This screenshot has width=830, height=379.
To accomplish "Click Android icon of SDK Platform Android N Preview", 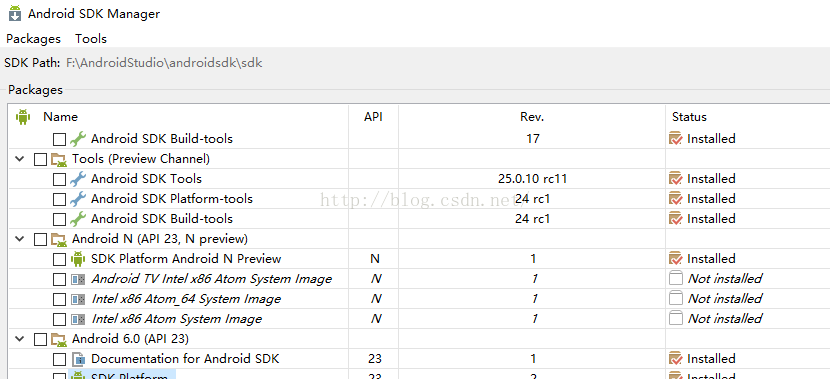I will [x=78, y=259].
